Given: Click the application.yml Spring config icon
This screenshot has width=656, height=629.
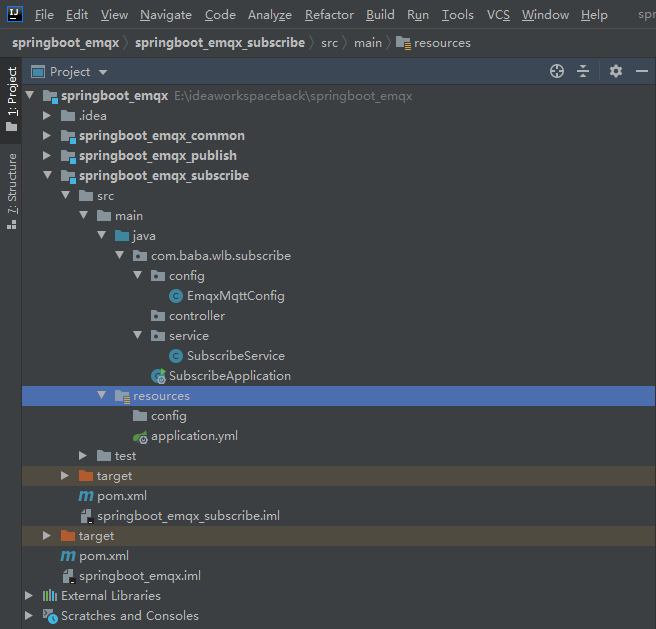Looking at the screenshot, I should [140, 436].
